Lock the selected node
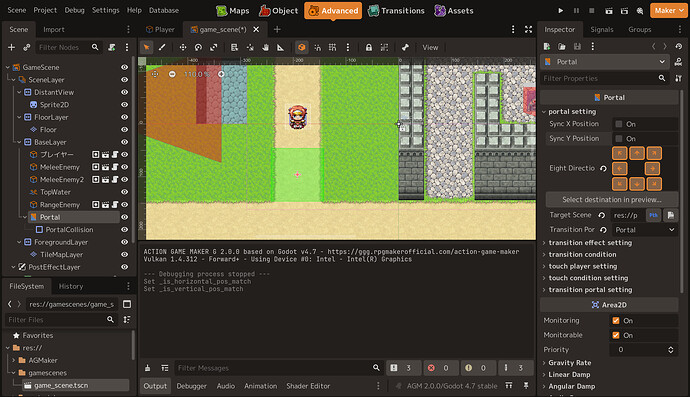This screenshot has height=397, width=690. click(x=369, y=48)
